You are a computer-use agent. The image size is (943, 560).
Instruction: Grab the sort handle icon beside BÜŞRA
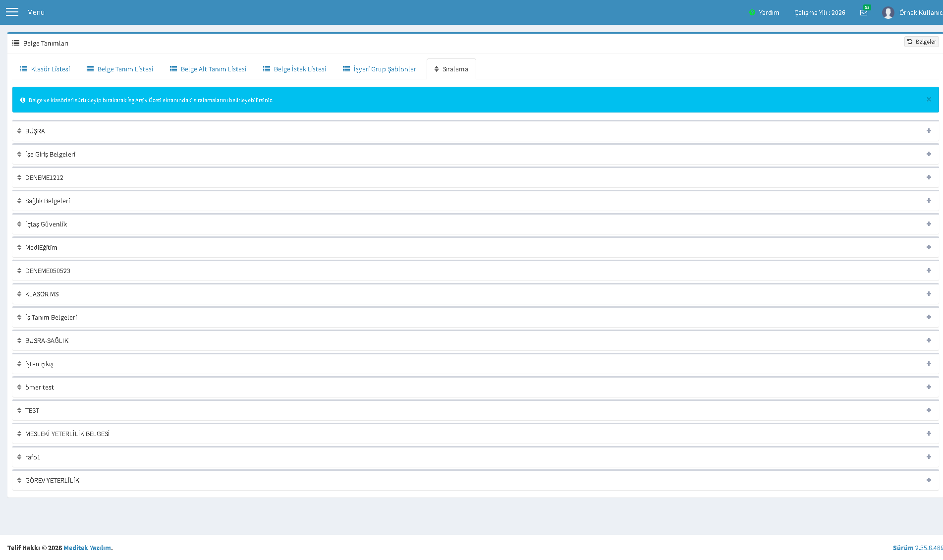pos(19,131)
